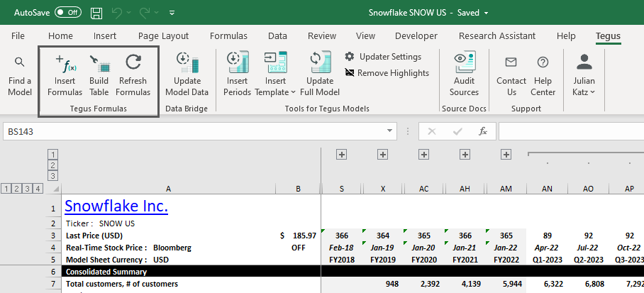Show column outline level 2
This screenshot has width=644, height=293.
point(53,165)
